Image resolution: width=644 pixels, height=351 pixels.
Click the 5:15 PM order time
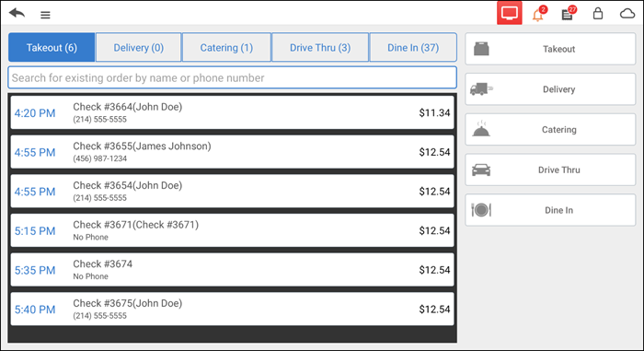(x=35, y=231)
